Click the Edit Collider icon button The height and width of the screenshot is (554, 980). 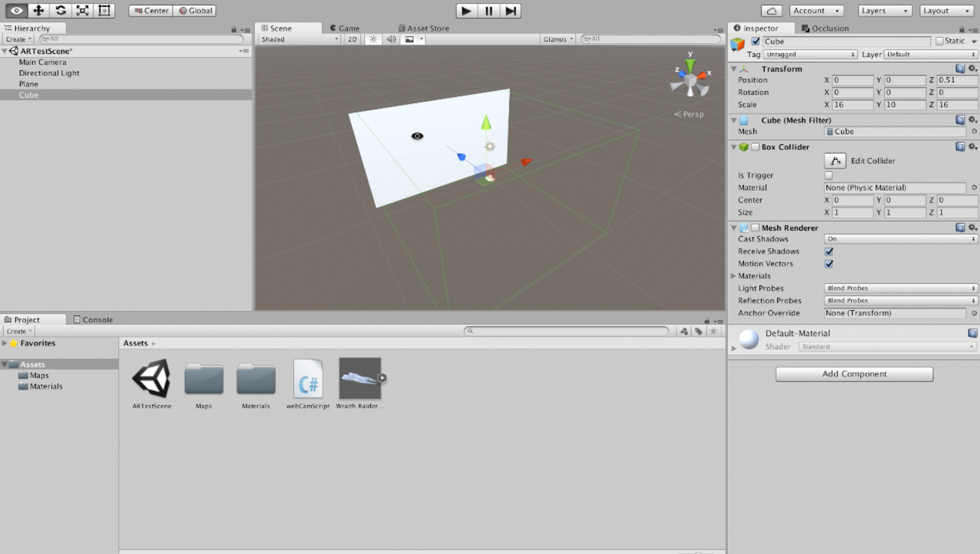pos(834,160)
